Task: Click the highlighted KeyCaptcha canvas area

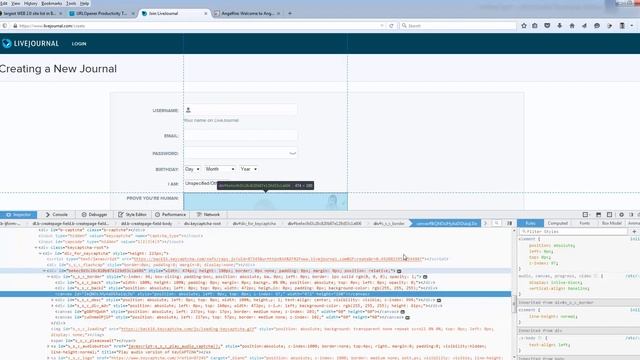Action: (265, 202)
